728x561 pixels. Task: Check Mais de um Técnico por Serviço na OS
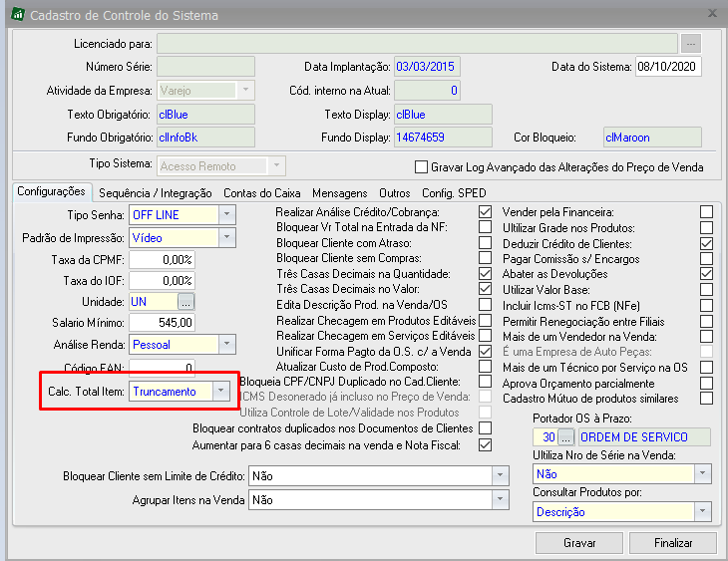point(707,368)
